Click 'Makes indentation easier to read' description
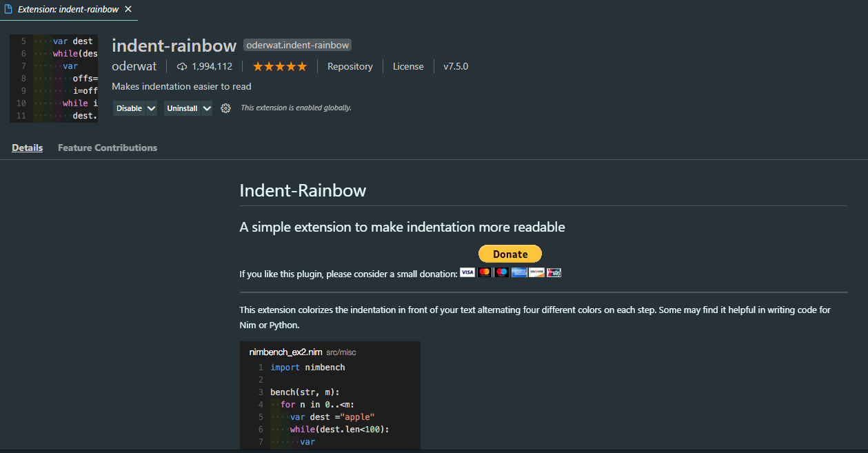 click(x=181, y=87)
